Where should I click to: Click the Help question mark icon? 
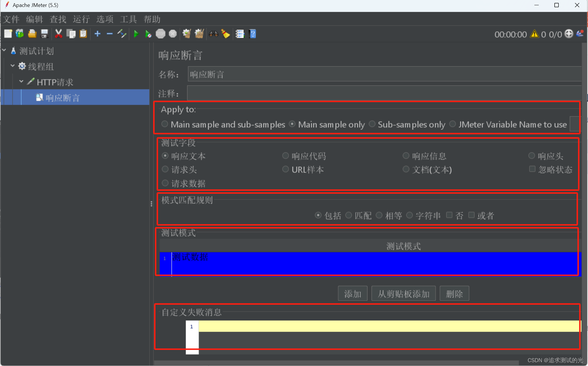(252, 34)
